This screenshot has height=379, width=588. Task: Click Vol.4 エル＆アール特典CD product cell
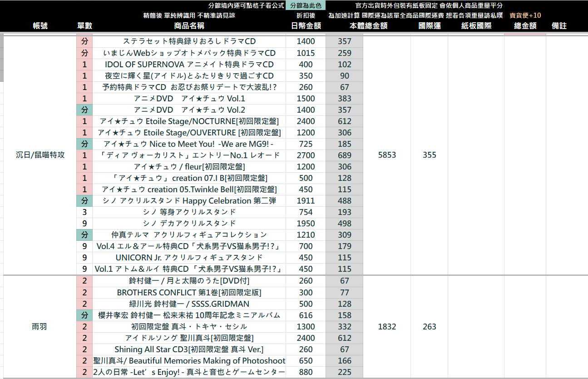click(x=189, y=246)
